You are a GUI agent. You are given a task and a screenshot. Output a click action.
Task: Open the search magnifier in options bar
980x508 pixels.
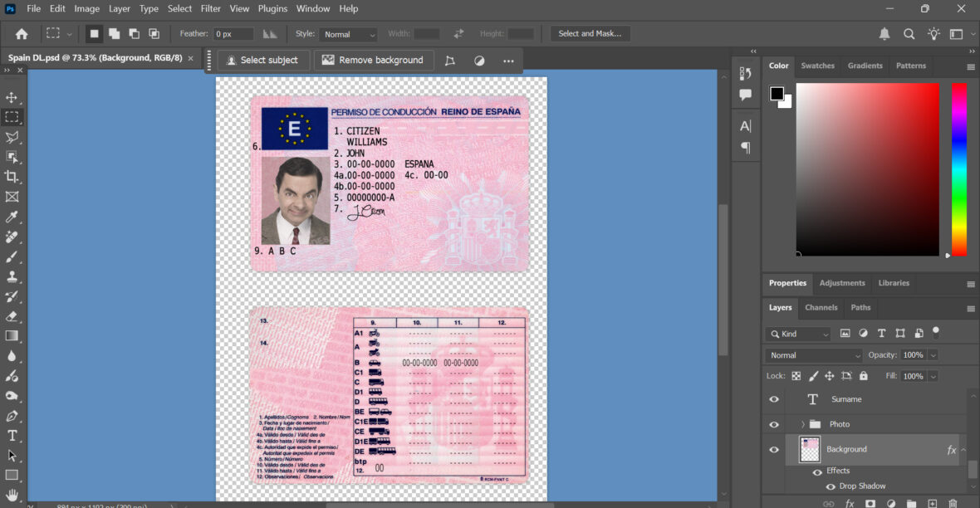[x=909, y=34]
